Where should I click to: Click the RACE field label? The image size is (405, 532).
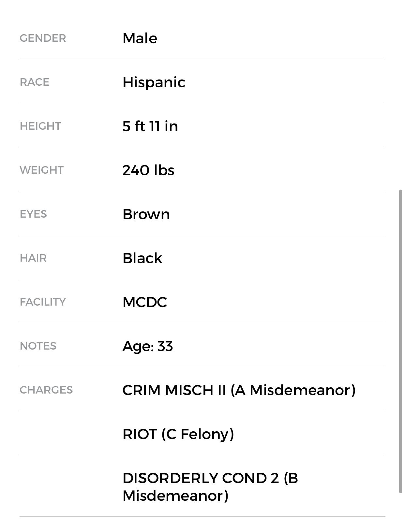pyautogui.click(x=35, y=82)
